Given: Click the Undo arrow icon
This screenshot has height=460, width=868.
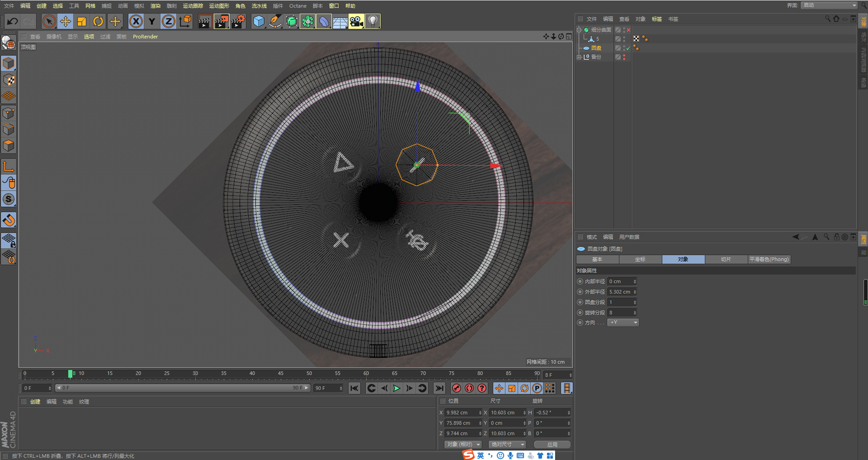Looking at the screenshot, I should pyautogui.click(x=12, y=21).
